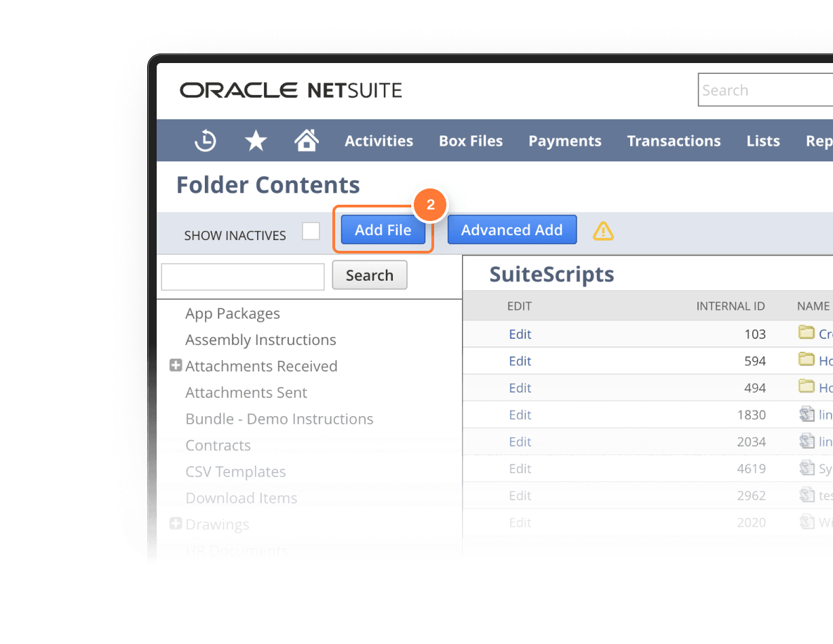The height and width of the screenshot is (644, 833).
Task: Select the Download Items folder
Action: pyautogui.click(x=241, y=498)
